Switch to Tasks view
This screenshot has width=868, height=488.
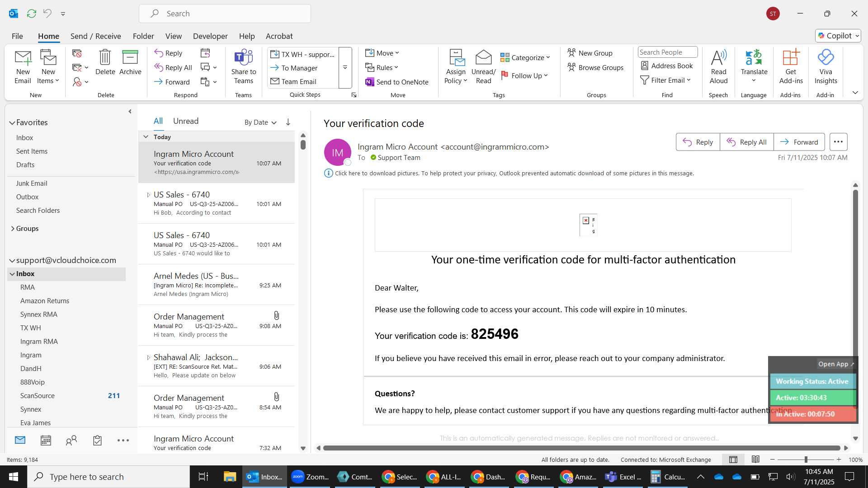(97, 441)
